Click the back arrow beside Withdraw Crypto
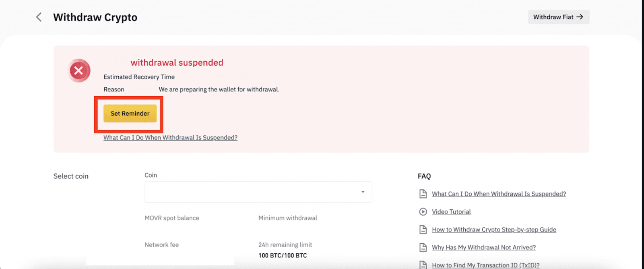Viewport: 644px width, 269px height. click(39, 17)
